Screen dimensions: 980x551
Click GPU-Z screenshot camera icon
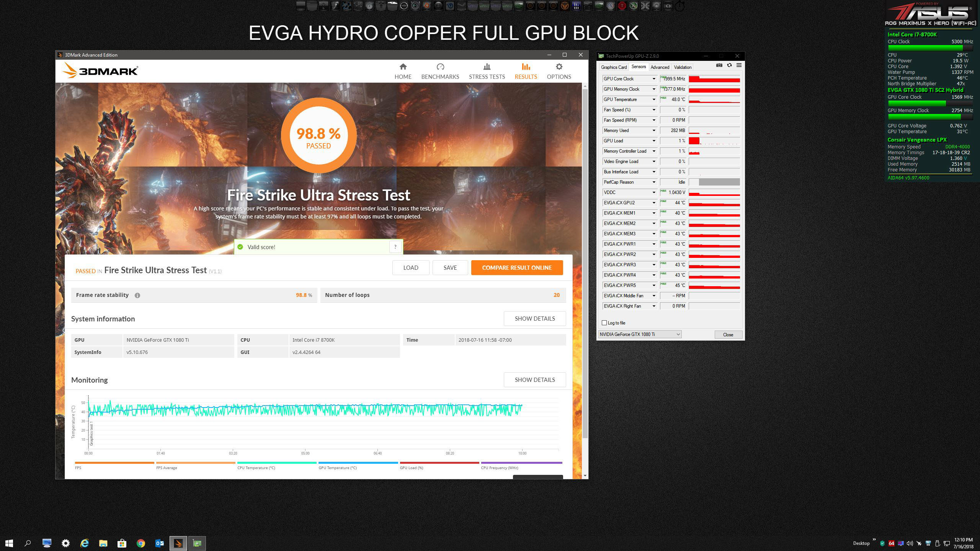click(719, 65)
